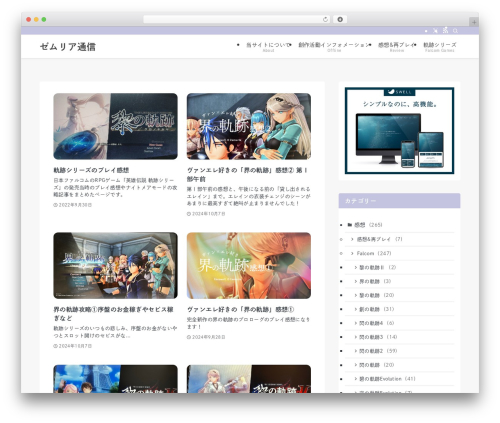Open thumbnail of 界の軌跡攻略① post
Viewport: 500px width, 423px height.
pos(115,265)
